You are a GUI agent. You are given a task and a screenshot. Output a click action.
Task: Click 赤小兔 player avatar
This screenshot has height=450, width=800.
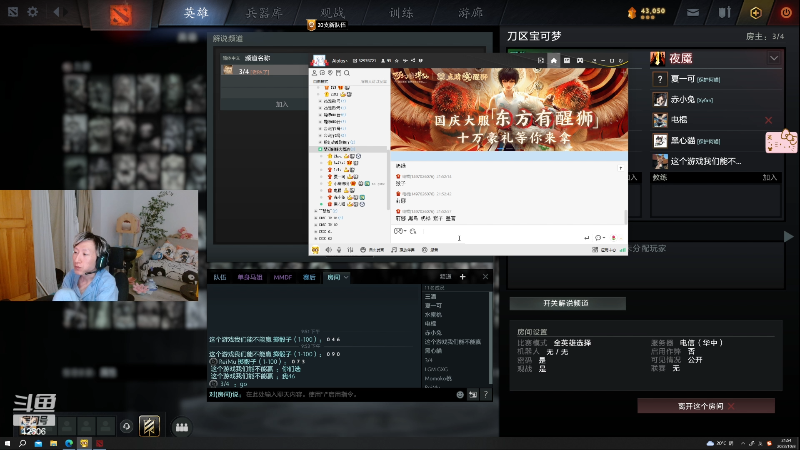pyautogui.click(x=660, y=99)
